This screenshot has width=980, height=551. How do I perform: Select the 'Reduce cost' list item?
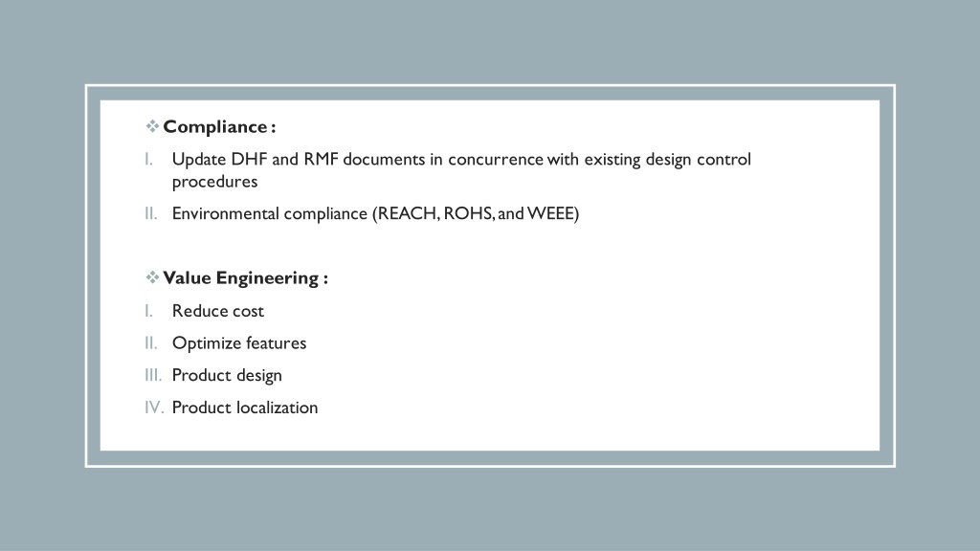pyautogui.click(x=218, y=311)
